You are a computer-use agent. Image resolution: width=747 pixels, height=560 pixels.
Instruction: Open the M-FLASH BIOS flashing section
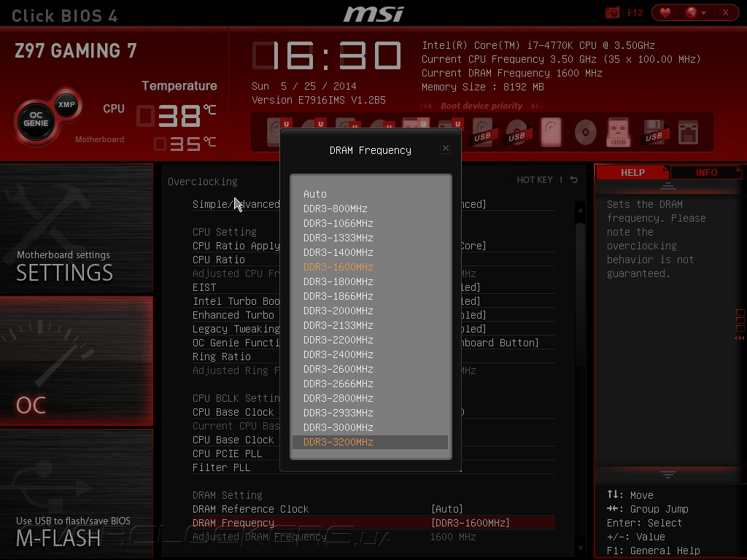tap(76, 494)
